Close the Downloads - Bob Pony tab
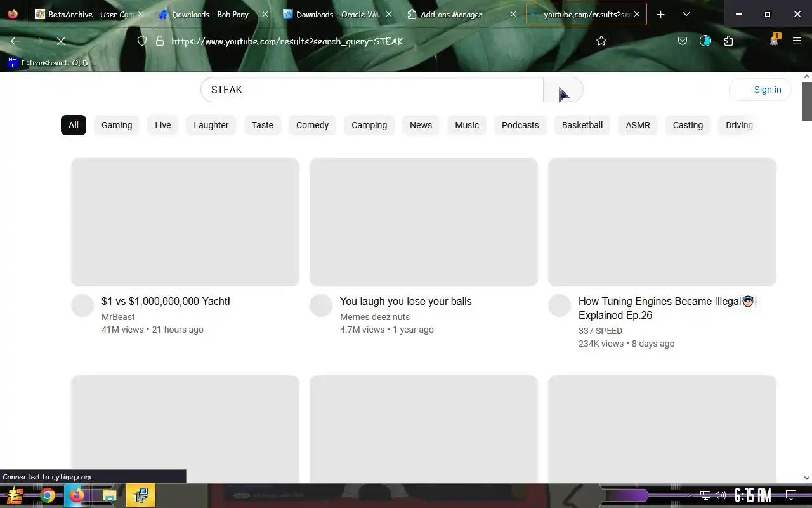This screenshot has height=508, width=812. [265, 14]
